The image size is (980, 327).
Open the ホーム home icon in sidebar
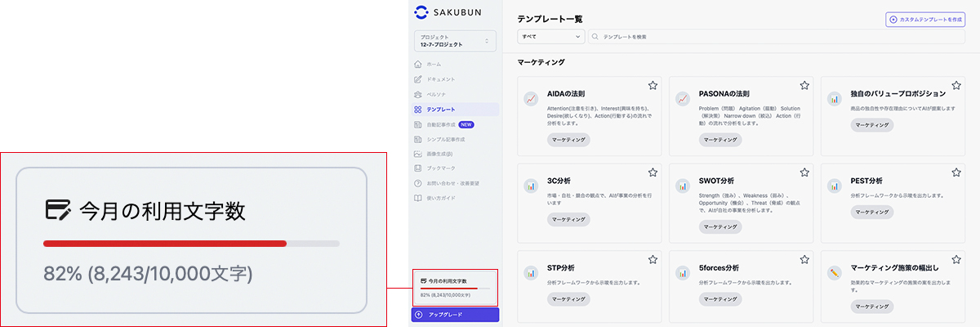(x=418, y=64)
